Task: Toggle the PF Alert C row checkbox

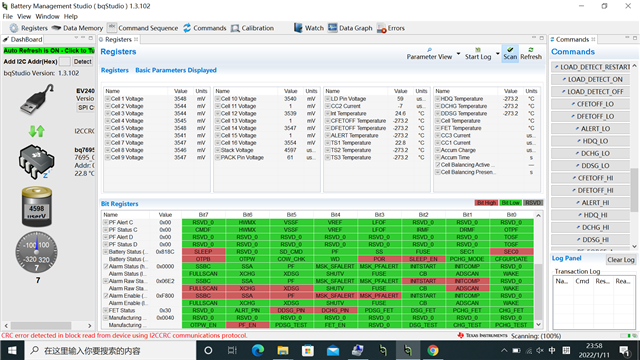Action: (x=106, y=222)
